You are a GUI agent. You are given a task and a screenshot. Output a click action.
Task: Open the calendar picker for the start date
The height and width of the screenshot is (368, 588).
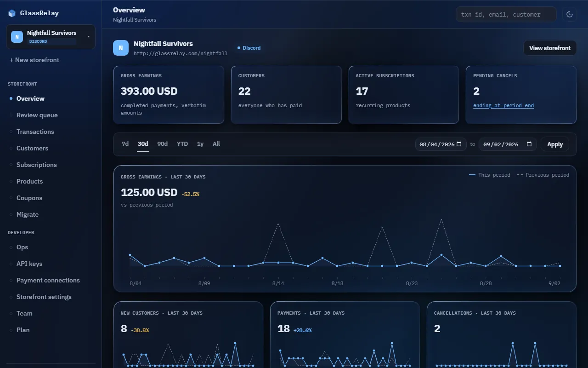[x=460, y=144]
